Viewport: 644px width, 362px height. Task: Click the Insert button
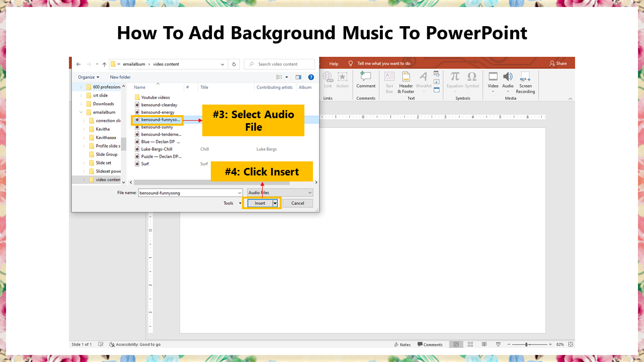tap(260, 203)
